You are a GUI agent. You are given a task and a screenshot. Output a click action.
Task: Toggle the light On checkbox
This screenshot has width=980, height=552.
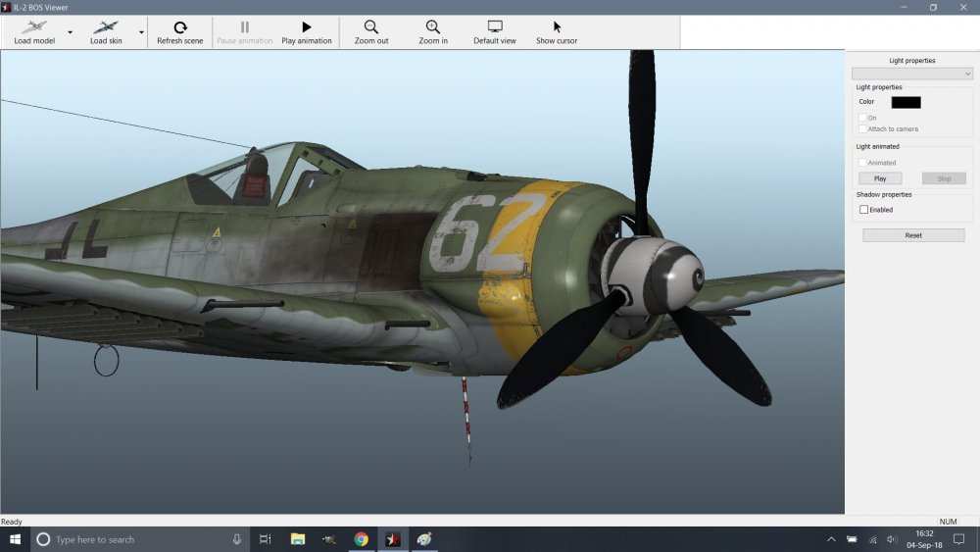[x=862, y=118]
